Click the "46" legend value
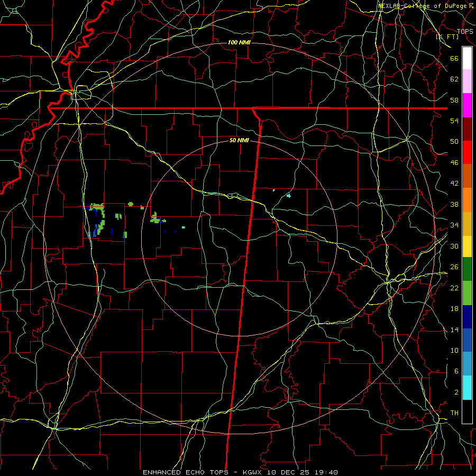Image resolution: width=476 pixels, height=476 pixels. (454, 163)
